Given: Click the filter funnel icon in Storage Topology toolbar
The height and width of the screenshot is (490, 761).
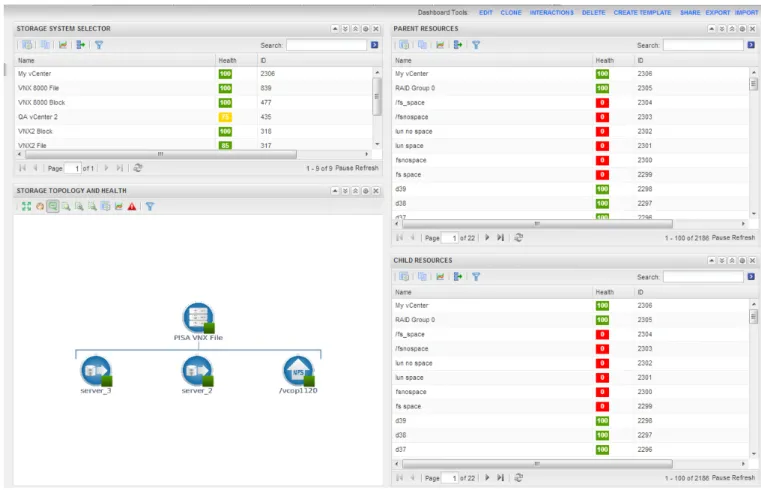Looking at the screenshot, I should pos(150,207).
